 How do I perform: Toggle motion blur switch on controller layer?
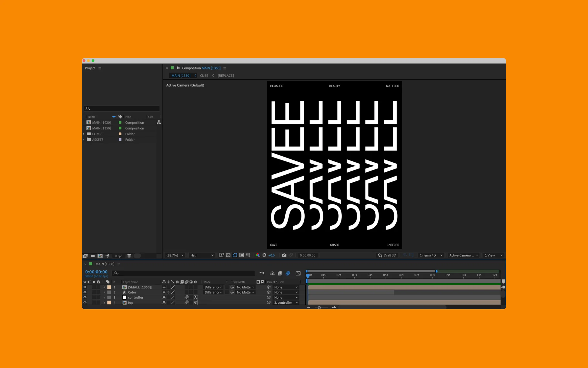click(187, 297)
